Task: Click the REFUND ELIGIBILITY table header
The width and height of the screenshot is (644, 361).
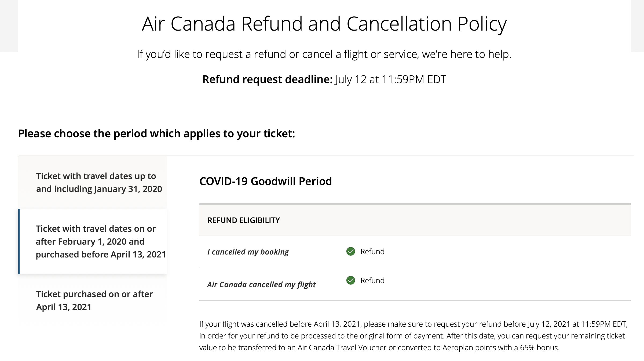Action: (243, 220)
